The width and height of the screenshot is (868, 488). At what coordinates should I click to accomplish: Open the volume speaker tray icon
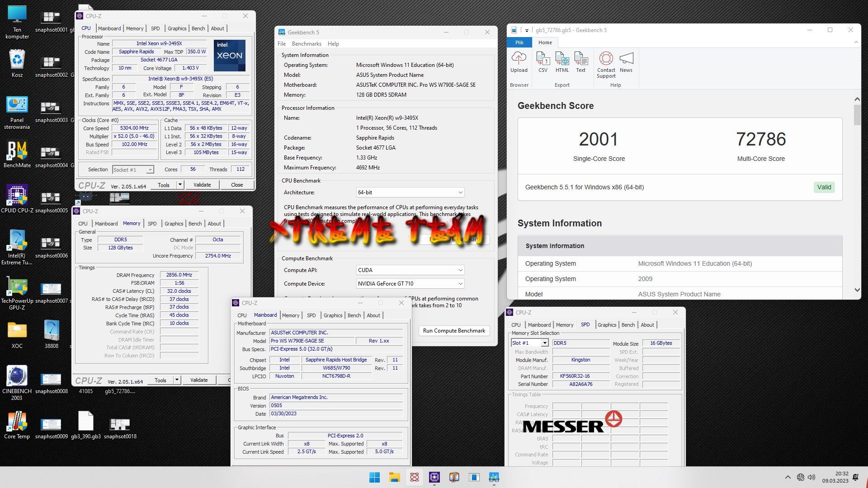[x=811, y=477]
